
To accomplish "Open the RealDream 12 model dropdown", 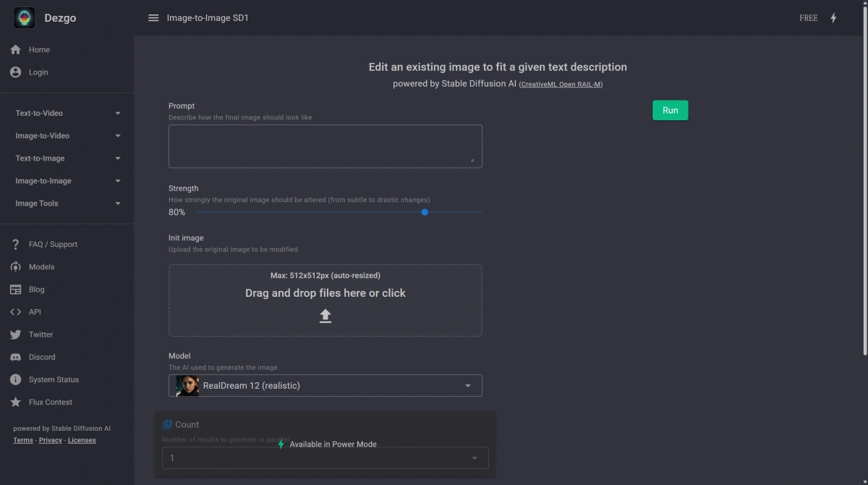I will 325,386.
